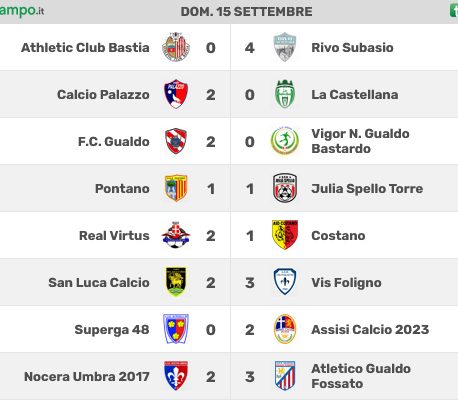Viewport: 458px width, 413px height.
Task: Click the San Luca Calcio crest
Action: coord(176,282)
